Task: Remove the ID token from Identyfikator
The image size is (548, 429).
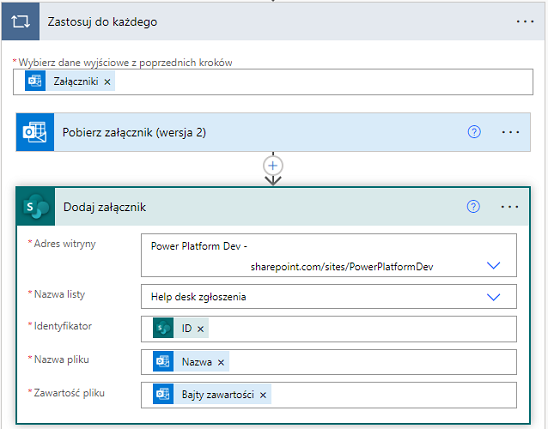Action: pyautogui.click(x=200, y=329)
